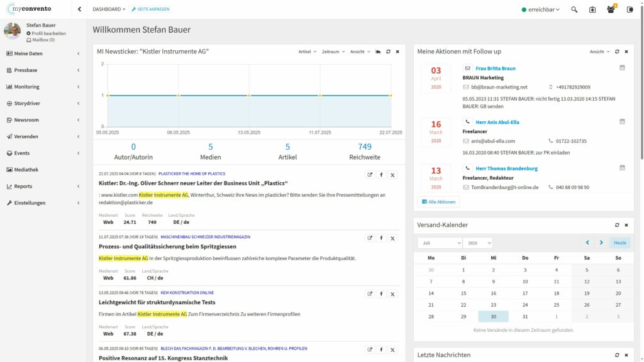Open contact Herr Thomas Brandenburg
644x362 pixels.
(506, 168)
